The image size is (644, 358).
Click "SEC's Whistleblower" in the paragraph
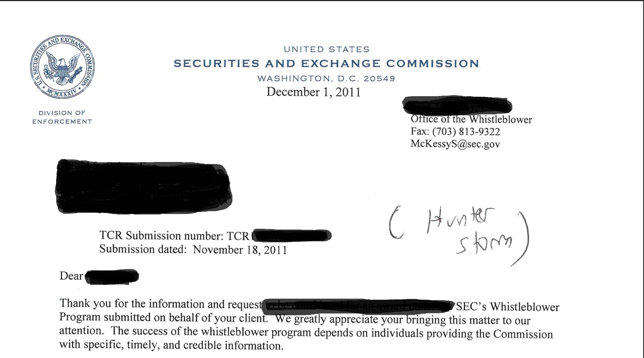pos(507,307)
